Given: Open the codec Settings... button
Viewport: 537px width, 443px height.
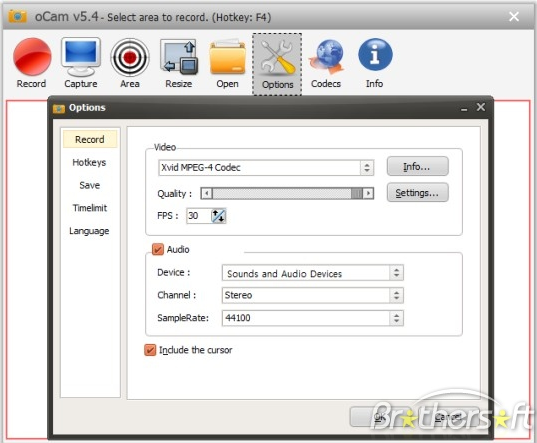Looking at the screenshot, I should coord(417,192).
